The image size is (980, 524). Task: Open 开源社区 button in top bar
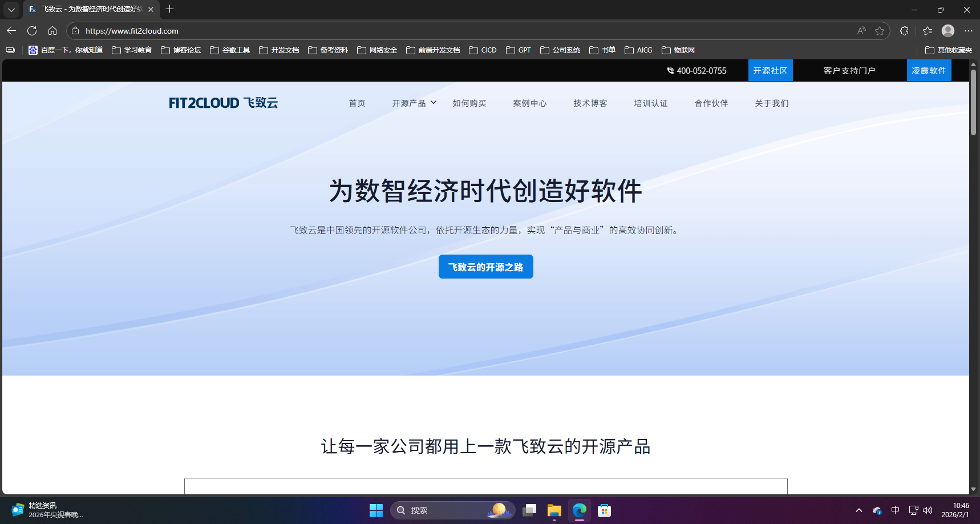click(x=770, y=70)
